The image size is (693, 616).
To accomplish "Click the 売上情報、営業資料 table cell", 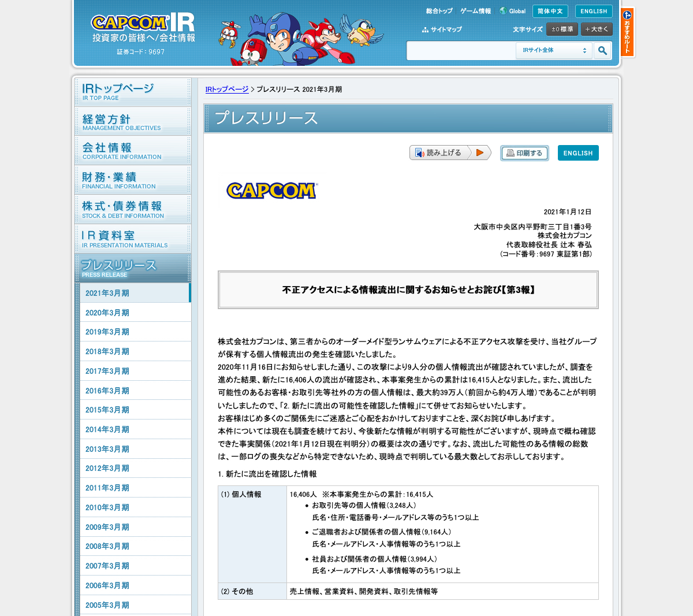I will [x=442, y=591].
